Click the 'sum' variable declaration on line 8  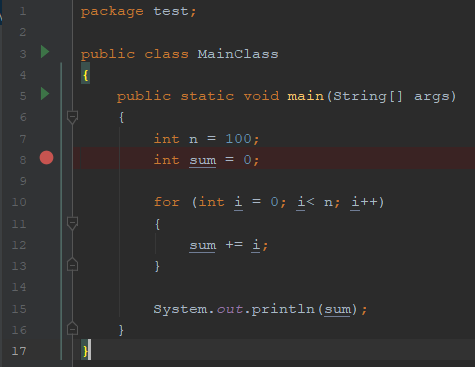(x=203, y=161)
